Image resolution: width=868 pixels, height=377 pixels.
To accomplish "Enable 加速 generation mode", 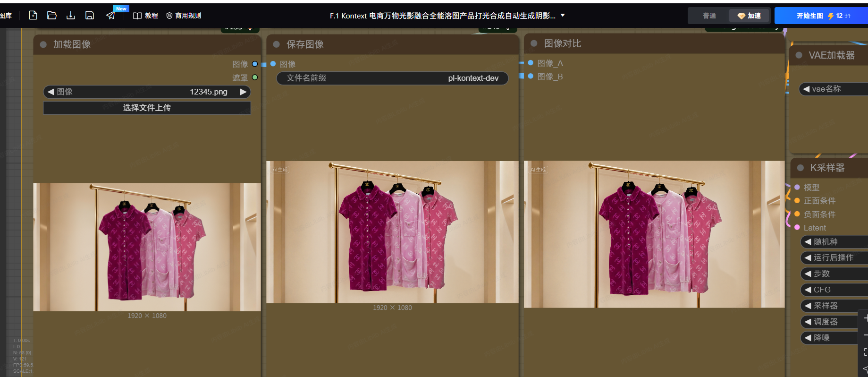I will point(750,16).
